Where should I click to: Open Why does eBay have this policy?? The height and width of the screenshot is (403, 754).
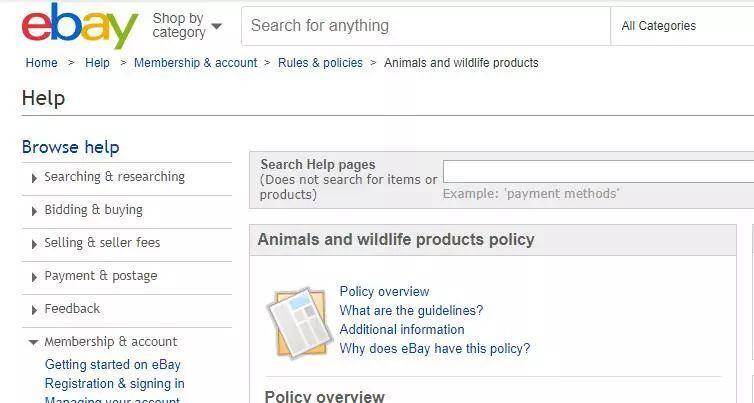point(435,348)
